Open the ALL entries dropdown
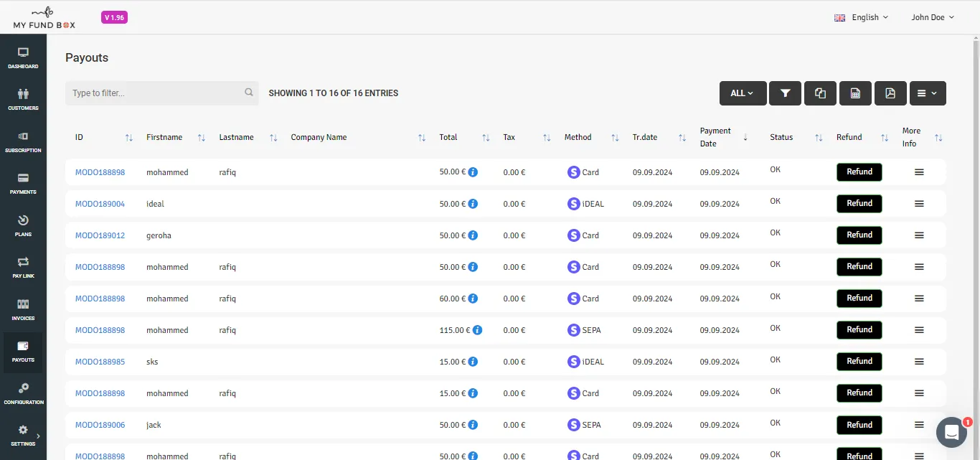 tap(743, 93)
